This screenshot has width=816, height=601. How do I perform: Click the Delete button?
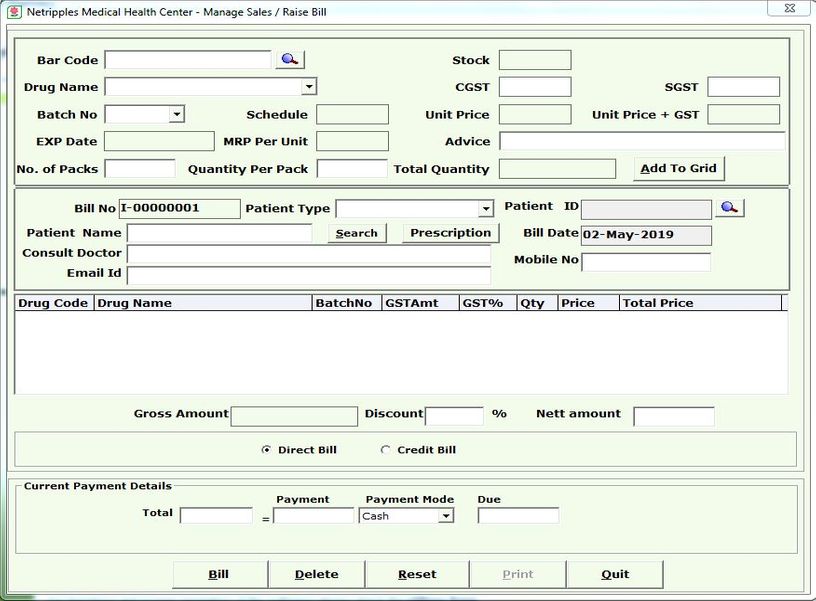point(316,574)
